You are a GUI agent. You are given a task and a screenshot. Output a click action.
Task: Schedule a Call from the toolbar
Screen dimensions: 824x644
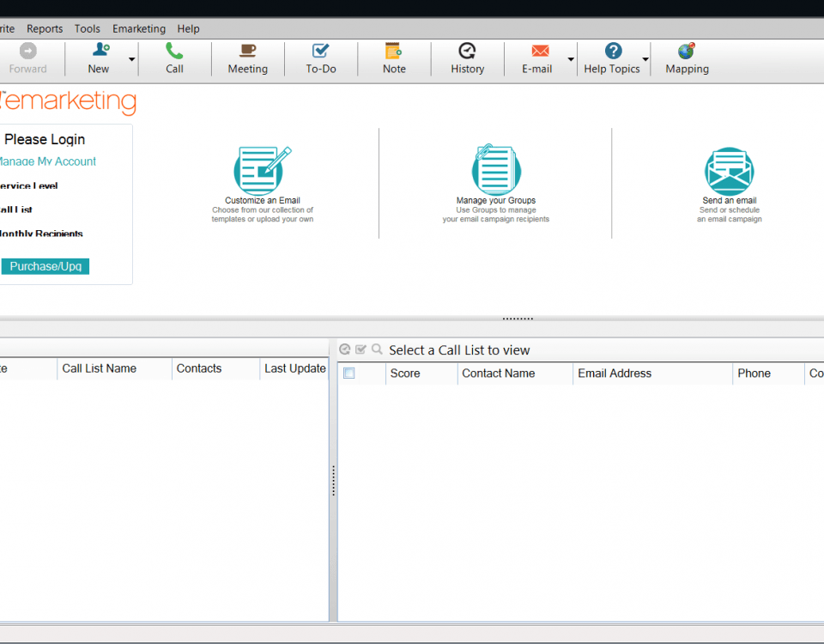coord(174,58)
